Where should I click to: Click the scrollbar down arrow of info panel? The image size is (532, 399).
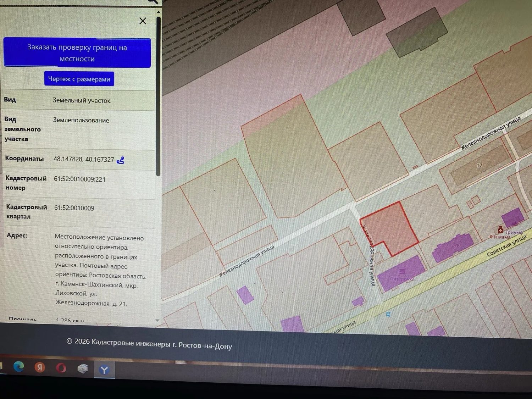(x=157, y=320)
